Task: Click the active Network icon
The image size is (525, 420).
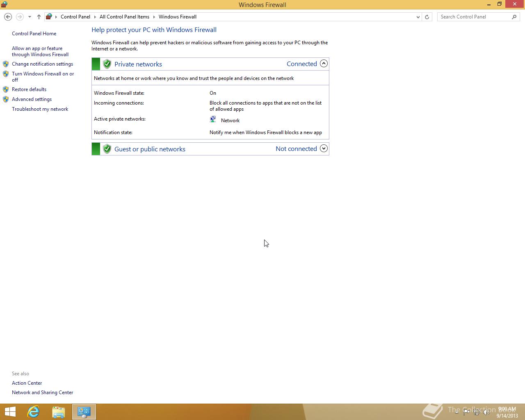Action: pos(213,119)
